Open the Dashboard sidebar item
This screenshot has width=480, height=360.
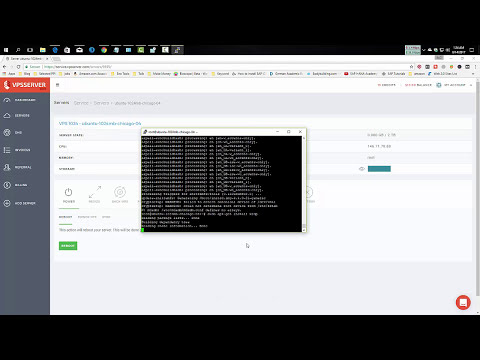coord(25,100)
